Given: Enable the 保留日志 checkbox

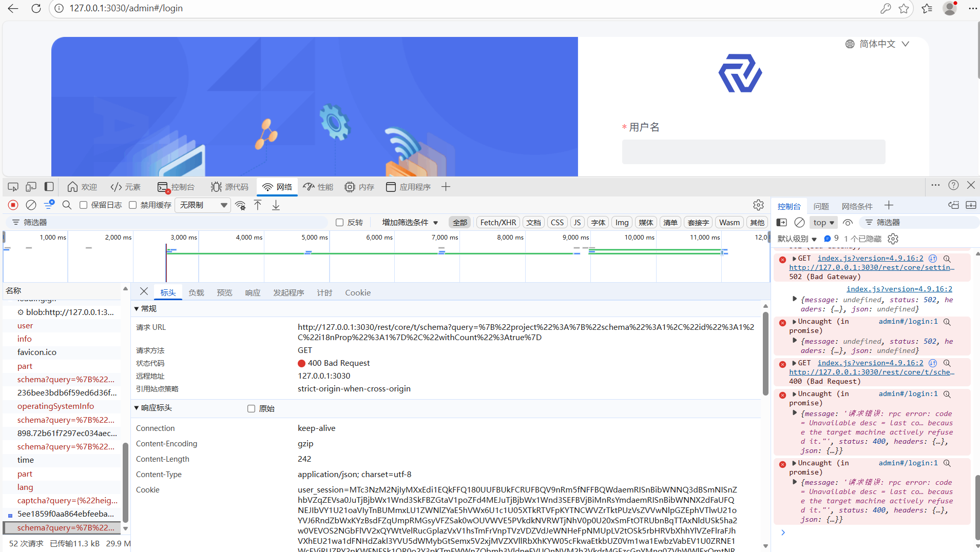Looking at the screenshot, I should pyautogui.click(x=83, y=205).
